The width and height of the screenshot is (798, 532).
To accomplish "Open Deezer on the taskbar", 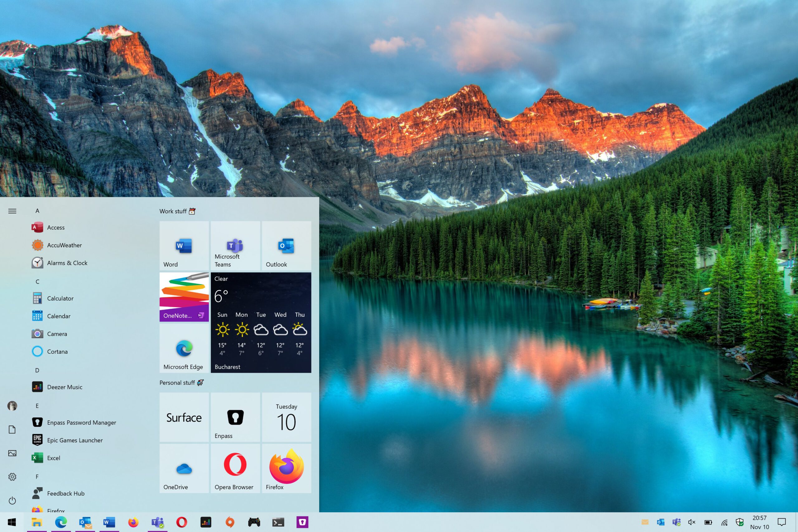I will [206, 522].
